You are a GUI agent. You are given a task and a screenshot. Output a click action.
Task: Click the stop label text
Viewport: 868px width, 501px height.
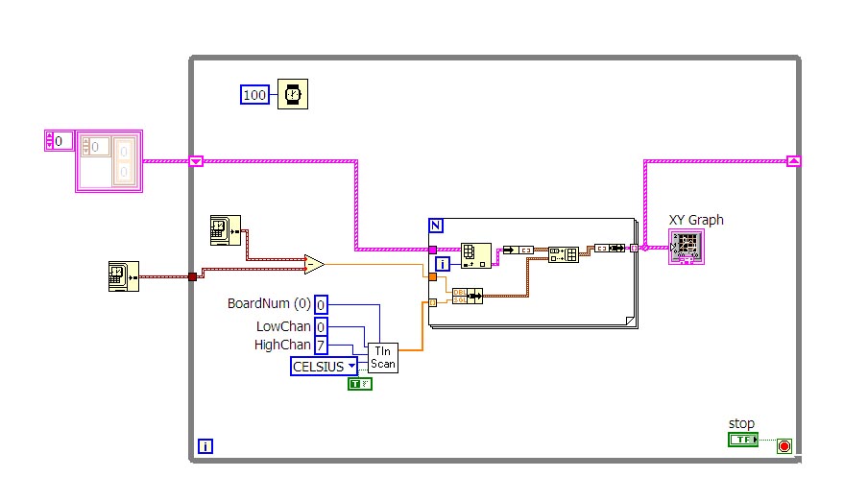[x=741, y=424]
